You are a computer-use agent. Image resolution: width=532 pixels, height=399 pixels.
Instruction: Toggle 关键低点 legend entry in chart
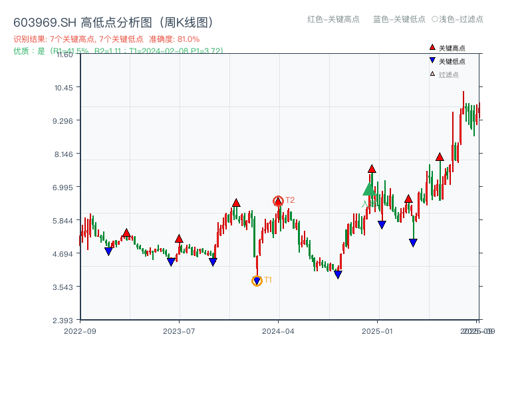pyautogui.click(x=448, y=61)
